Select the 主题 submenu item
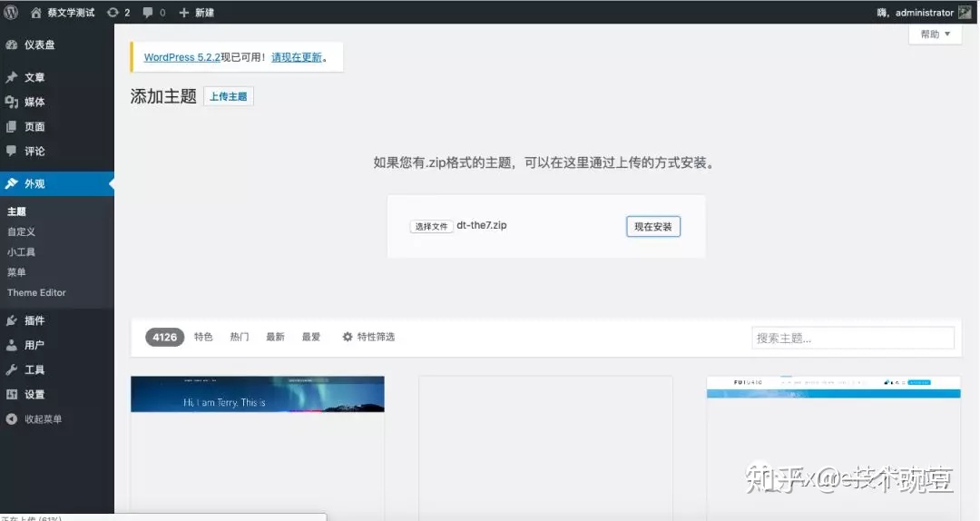 17,211
